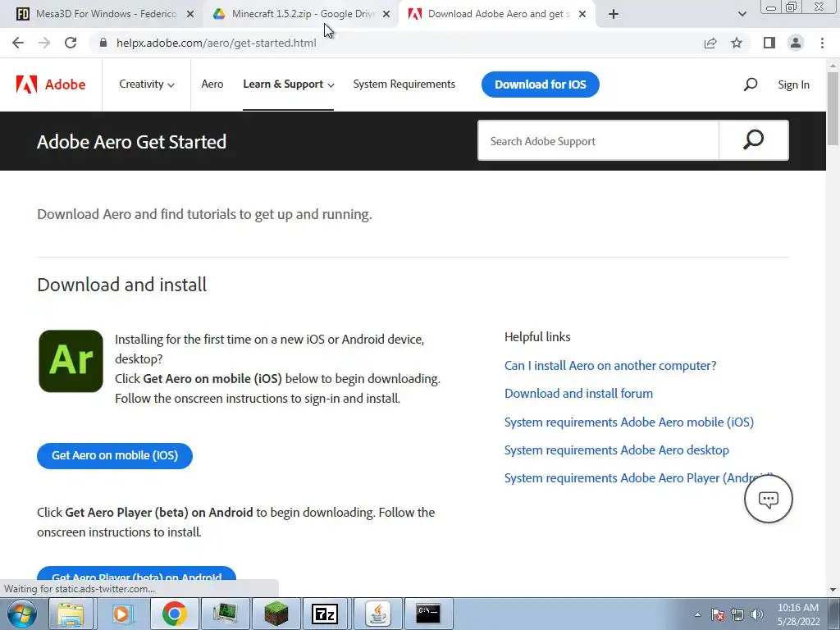Image resolution: width=840 pixels, height=630 pixels.
Task: Click the Java taskbar icon
Action: click(x=377, y=614)
